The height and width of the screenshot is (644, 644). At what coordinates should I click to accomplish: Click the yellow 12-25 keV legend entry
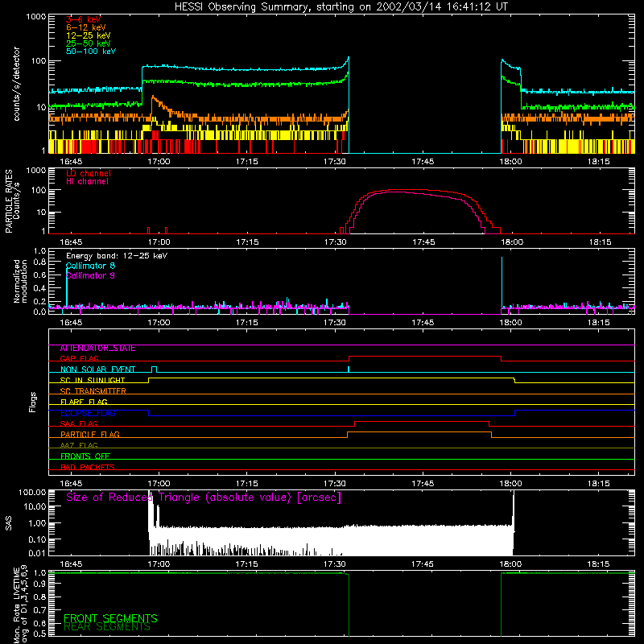click(89, 35)
